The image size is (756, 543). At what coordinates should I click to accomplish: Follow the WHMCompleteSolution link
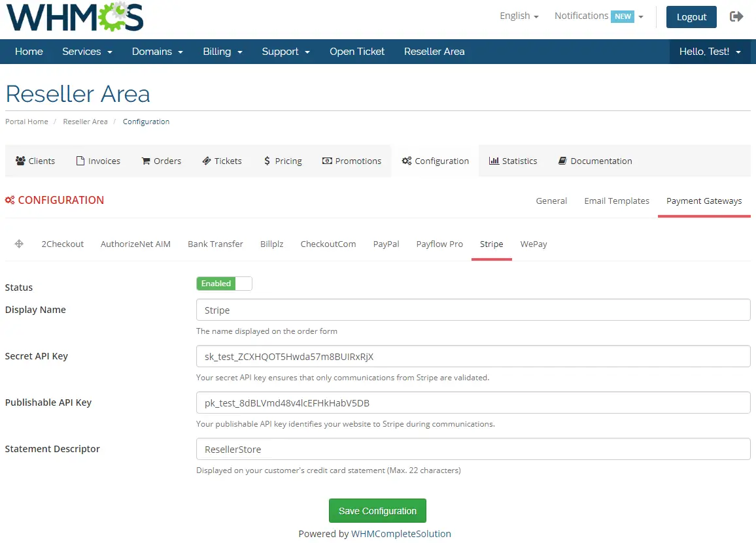tap(401, 534)
